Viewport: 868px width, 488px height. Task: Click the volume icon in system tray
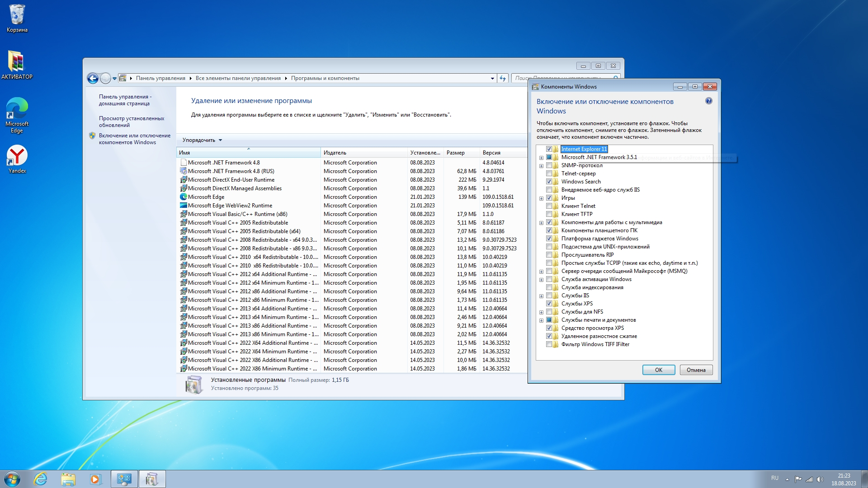(820, 479)
